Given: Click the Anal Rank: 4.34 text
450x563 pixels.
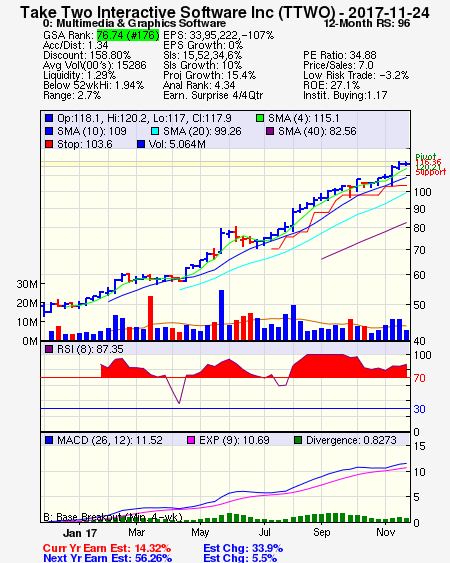Looking at the screenshot, I should tap(199, 85).
